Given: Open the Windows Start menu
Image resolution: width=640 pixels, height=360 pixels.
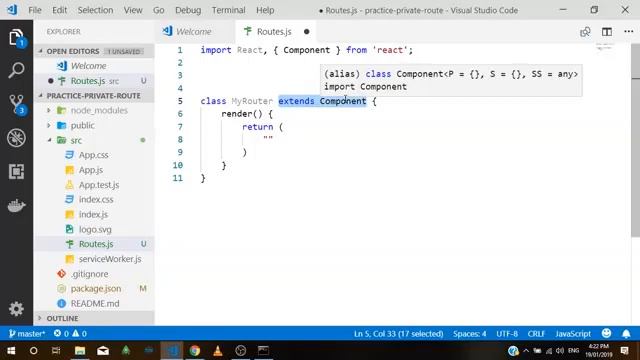Looking at the screenshot, I should 11,351.
